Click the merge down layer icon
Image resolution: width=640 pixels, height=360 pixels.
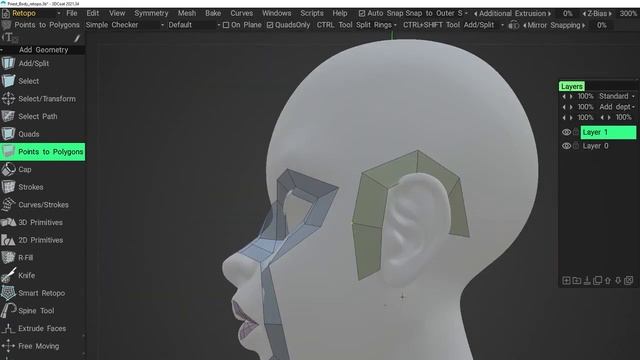587,280
